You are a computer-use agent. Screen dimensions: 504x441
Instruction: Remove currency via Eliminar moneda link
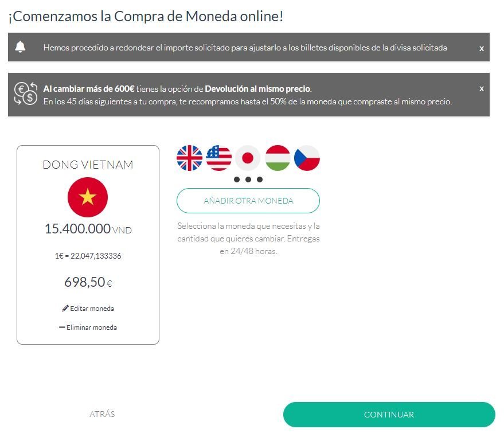coord(91,327)
